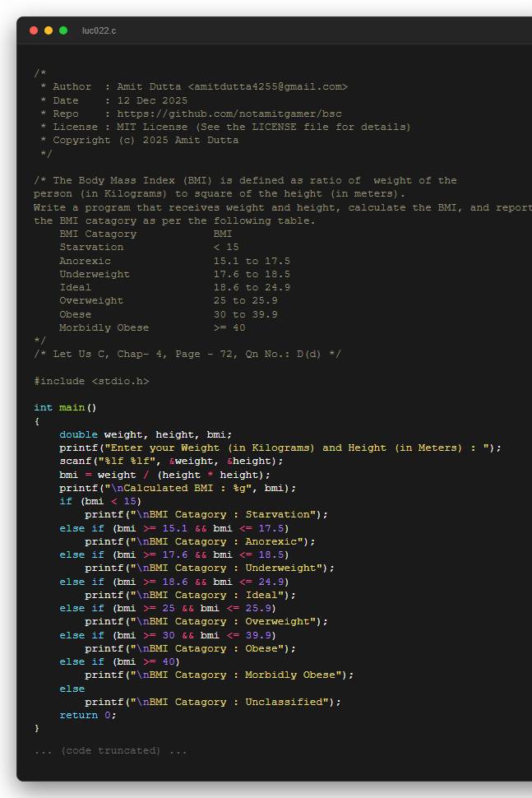This screenshot has height=798, width=532.
Task: Click the Author line with Amit Dutta
Action: coord(194,86)
